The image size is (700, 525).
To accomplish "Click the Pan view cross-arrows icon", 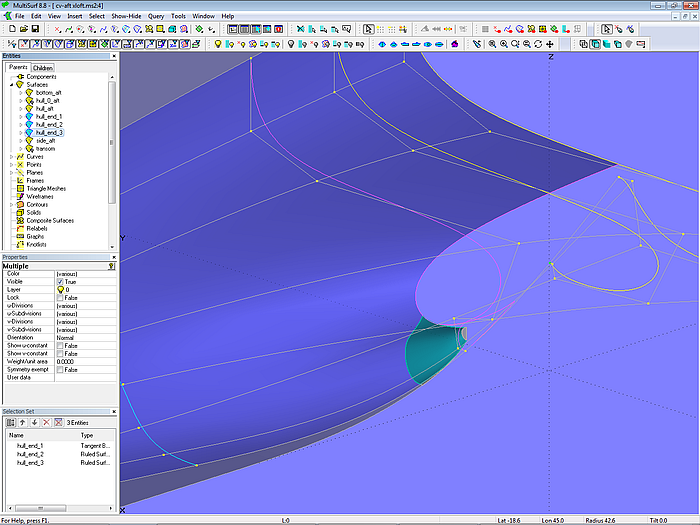I will coord(550,44).
